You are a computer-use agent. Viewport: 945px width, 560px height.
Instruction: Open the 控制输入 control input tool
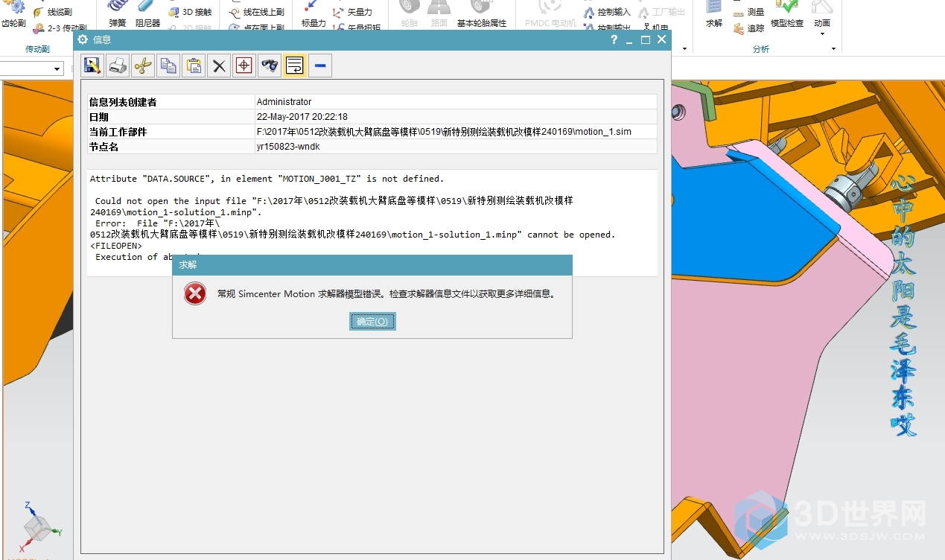[x=608, y=12]
